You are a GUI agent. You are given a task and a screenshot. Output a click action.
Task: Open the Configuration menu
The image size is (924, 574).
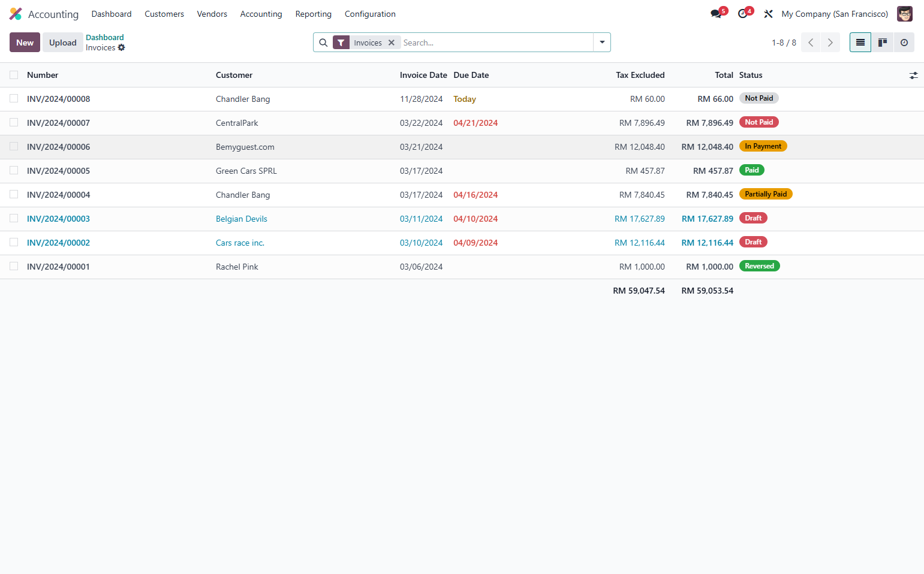(x=370, y=14)
